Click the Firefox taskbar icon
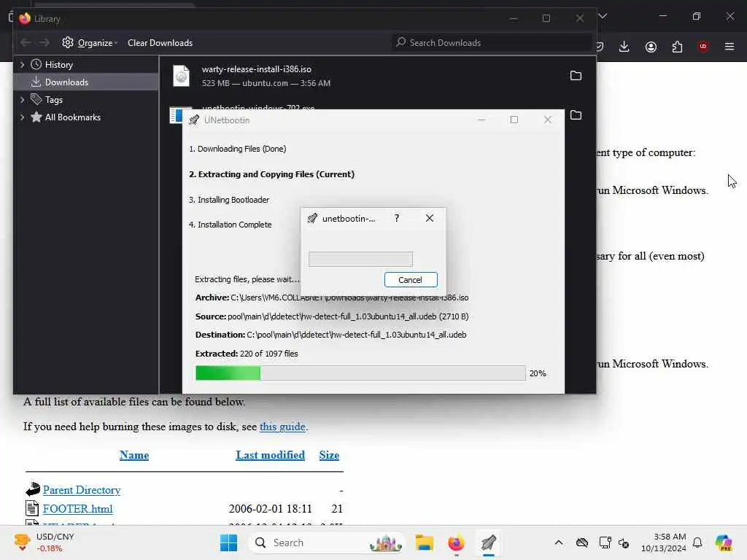 tap(456, 542)
